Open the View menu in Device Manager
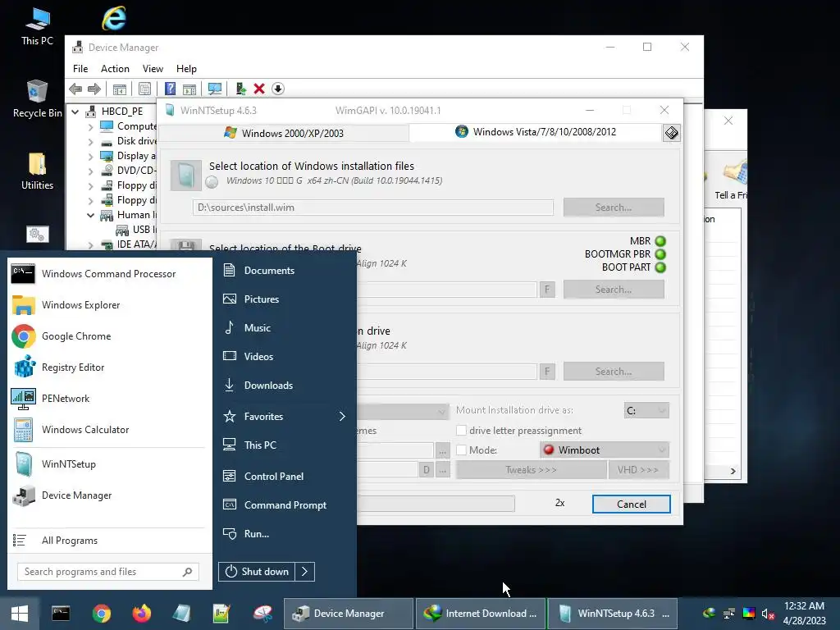 tap(153, 69)
